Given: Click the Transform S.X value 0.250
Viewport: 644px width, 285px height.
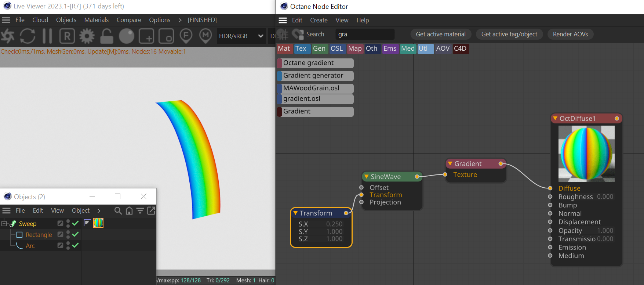Looking at the screenshot, I should (334, 224).
